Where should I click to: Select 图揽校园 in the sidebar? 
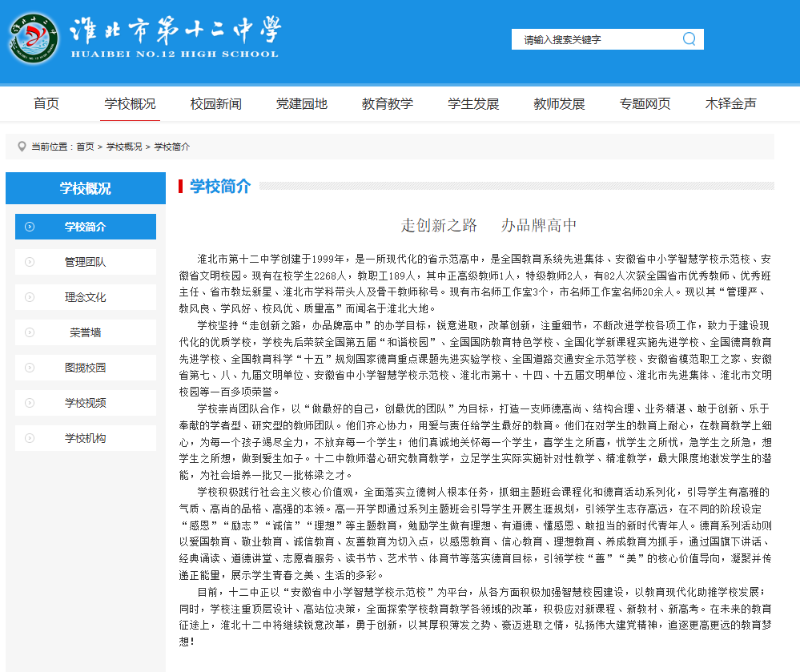click(86, 368)
